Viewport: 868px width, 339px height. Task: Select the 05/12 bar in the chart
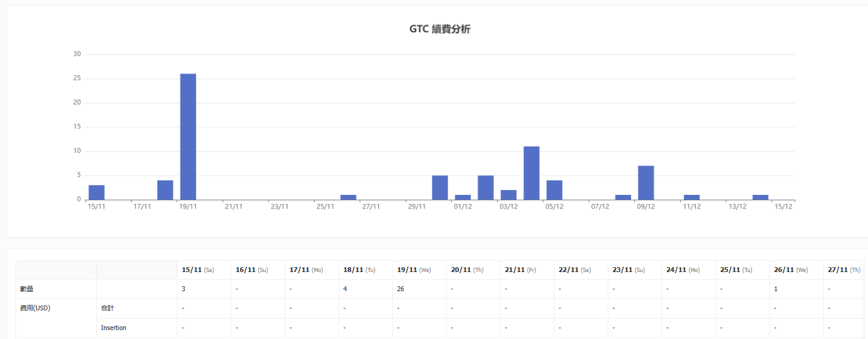pos(554,190)
